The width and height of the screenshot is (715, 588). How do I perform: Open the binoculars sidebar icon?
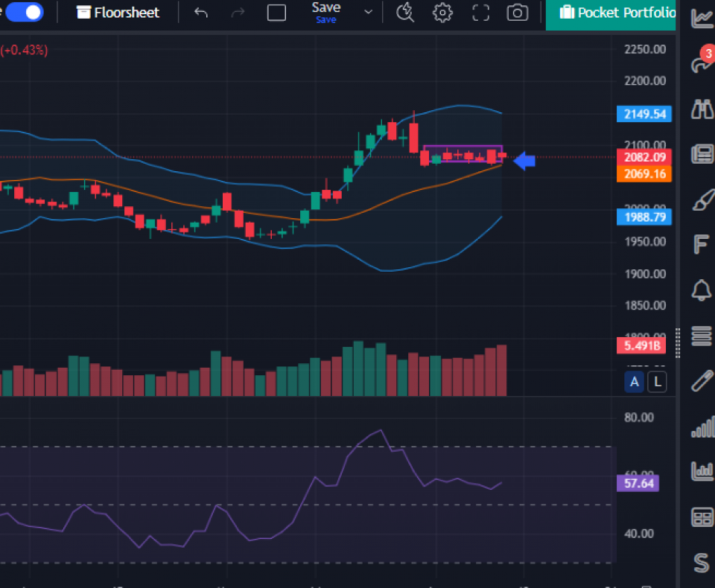(x=701, y=110)
